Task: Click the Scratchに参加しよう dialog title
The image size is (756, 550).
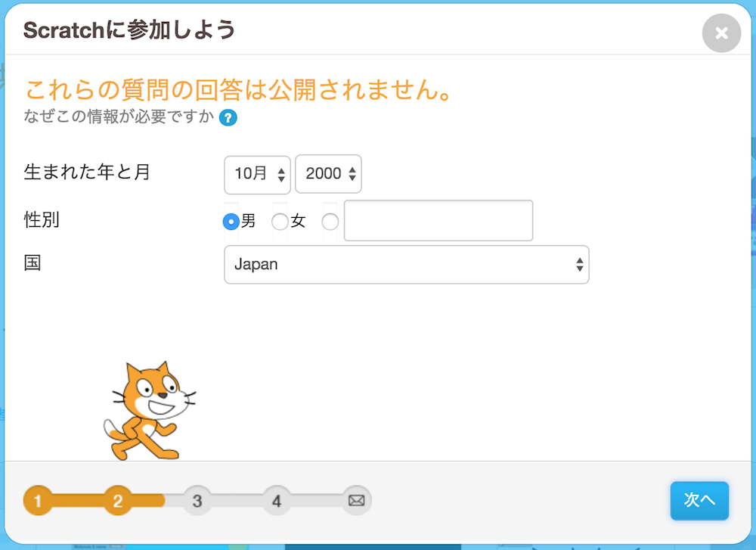Action: tap(129, 30)
